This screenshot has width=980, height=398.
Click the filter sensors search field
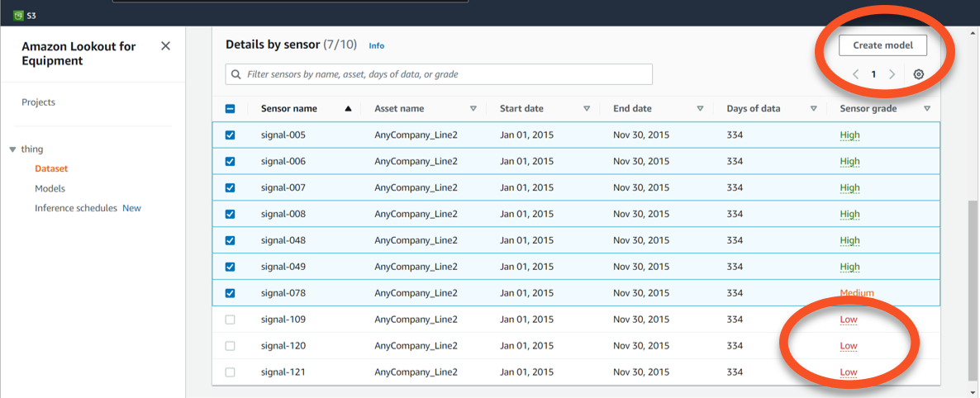[x=439, y=74]
